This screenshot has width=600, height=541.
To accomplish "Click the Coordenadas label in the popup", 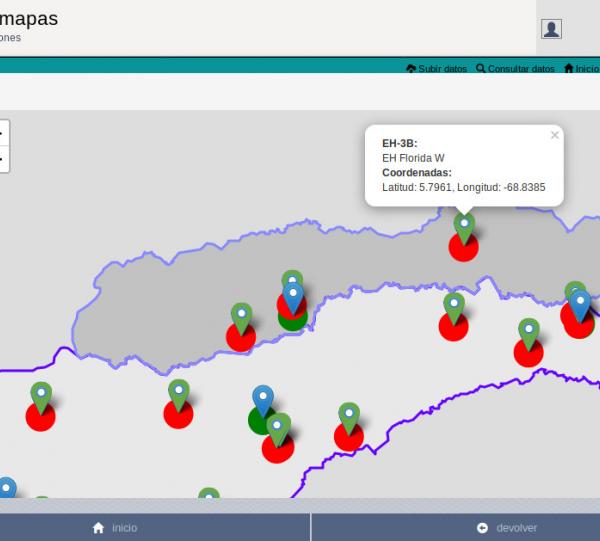I will click(417, 173).
